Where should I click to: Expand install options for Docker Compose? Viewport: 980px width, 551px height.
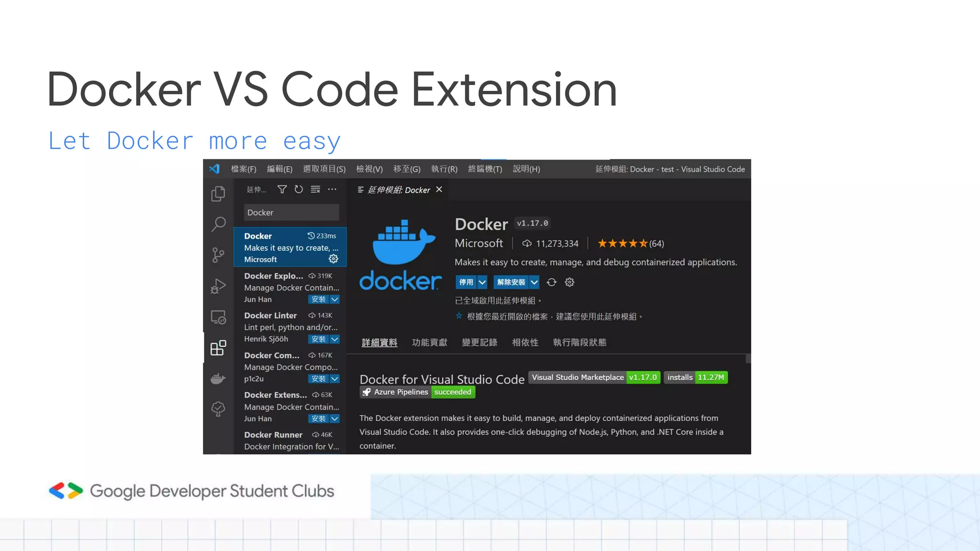pyautogui.click(x=335, y=379)
